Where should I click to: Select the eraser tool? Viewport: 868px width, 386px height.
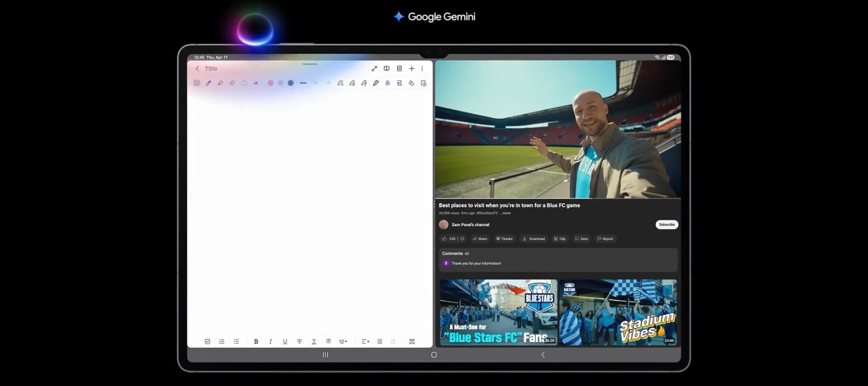[x=232, y=83]
